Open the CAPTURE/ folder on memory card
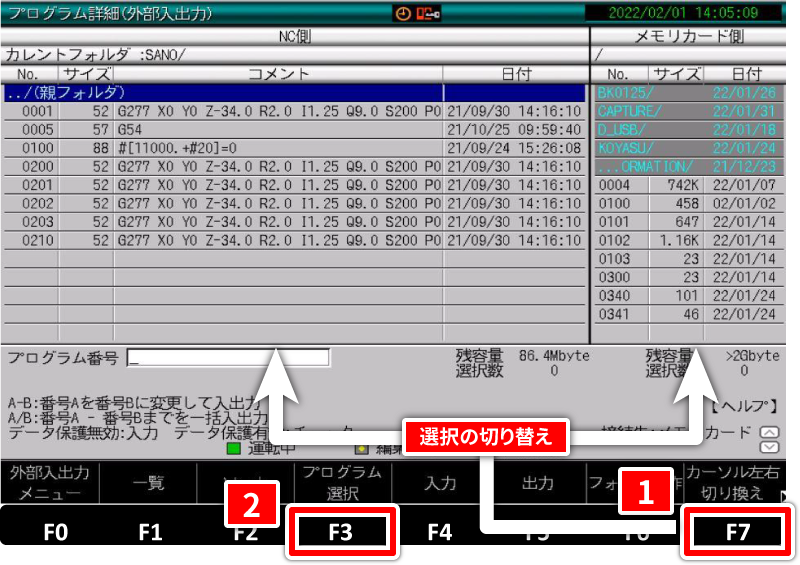The width and height of the screenshot is (800, 565). pyautogui.click(x=689, y=111)
